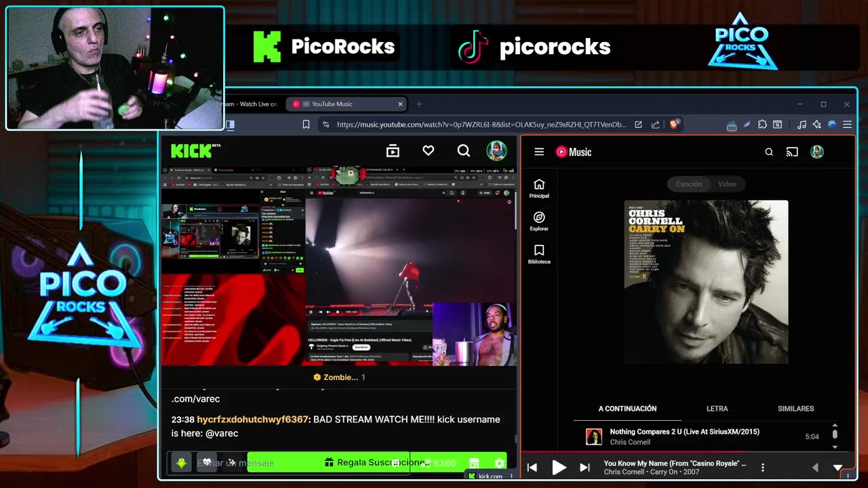Skip to previous track
The image size is (868, 488).
[x=532, y=467]
